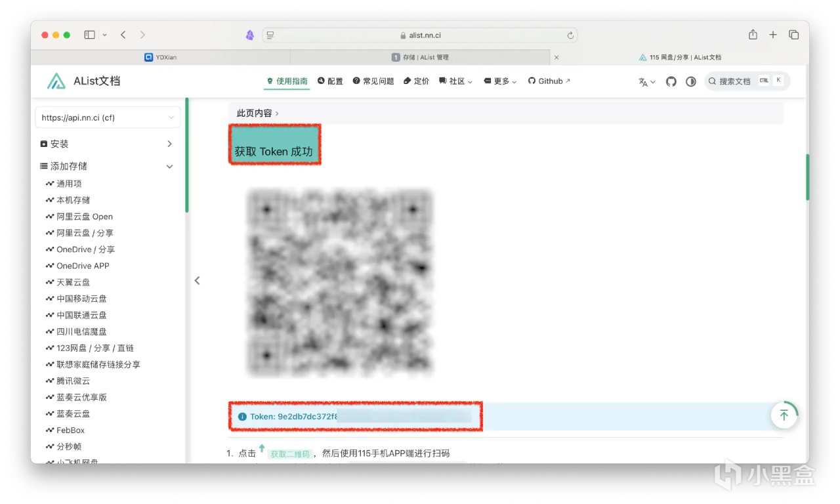Open the Safari tab group dropdown chevron

click(104, 35)
